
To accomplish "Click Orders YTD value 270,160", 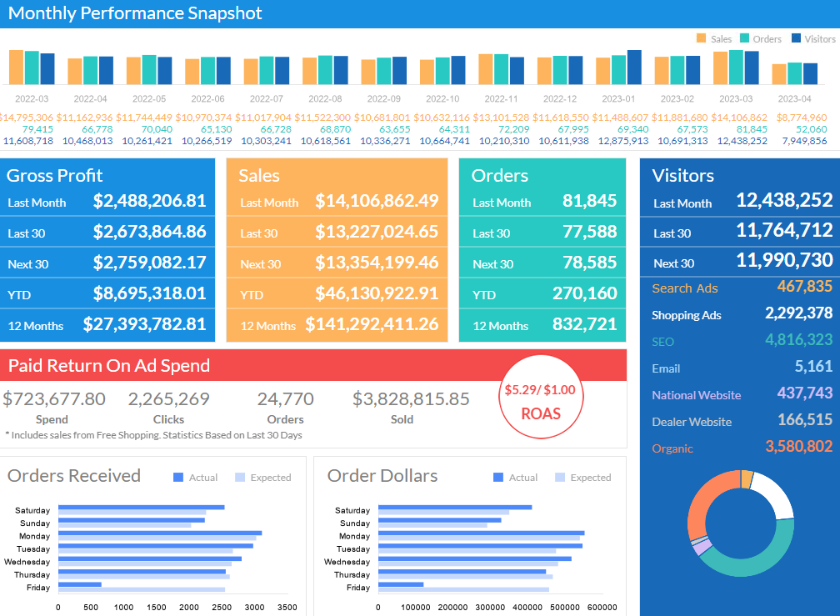I will [x=584, y=293].
